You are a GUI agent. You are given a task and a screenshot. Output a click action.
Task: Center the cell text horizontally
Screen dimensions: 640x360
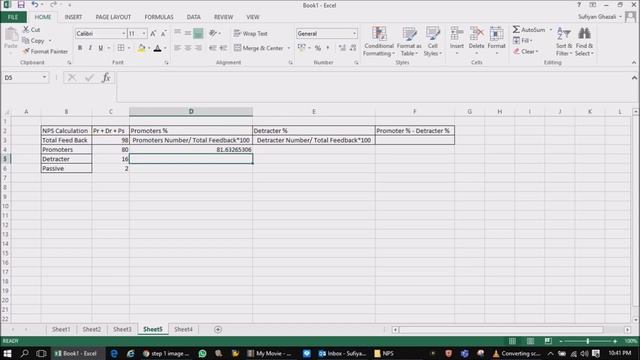pos(188,48)
